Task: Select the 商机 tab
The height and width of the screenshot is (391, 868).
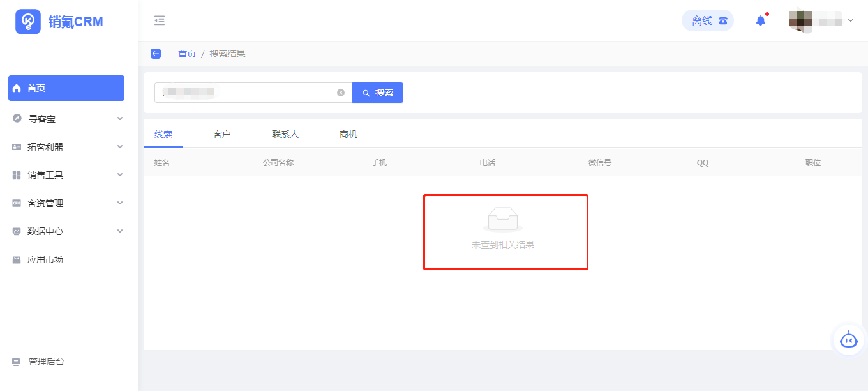Action: tap(348, 134)
